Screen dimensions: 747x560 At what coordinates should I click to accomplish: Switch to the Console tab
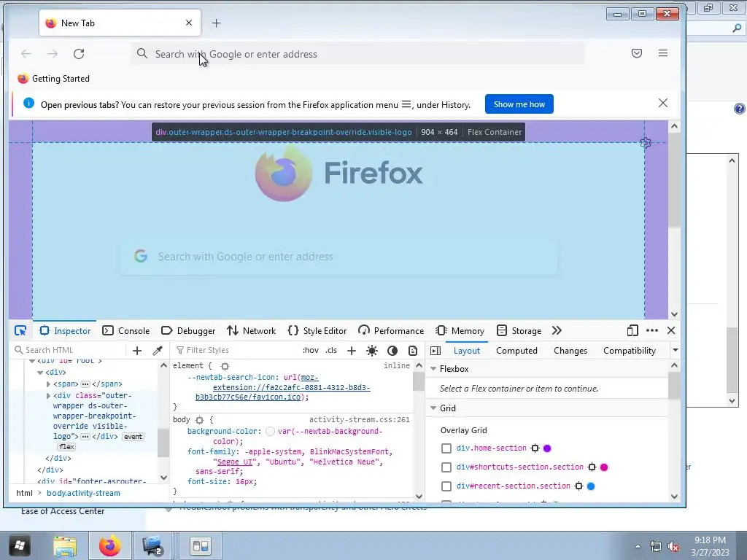tap(126, 330)
